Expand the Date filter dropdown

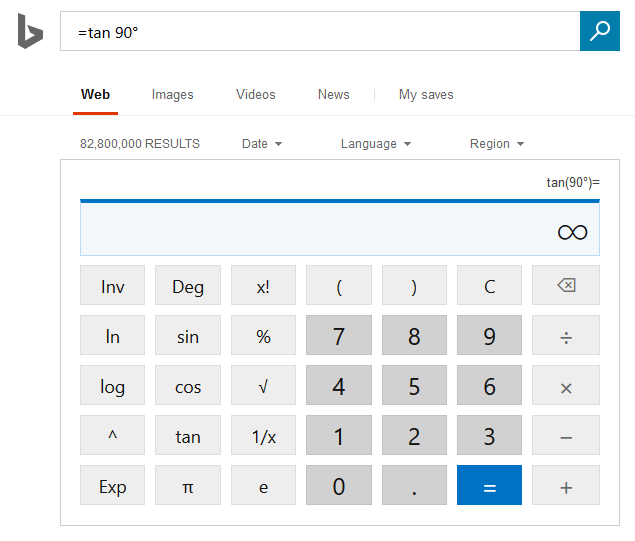262,144
